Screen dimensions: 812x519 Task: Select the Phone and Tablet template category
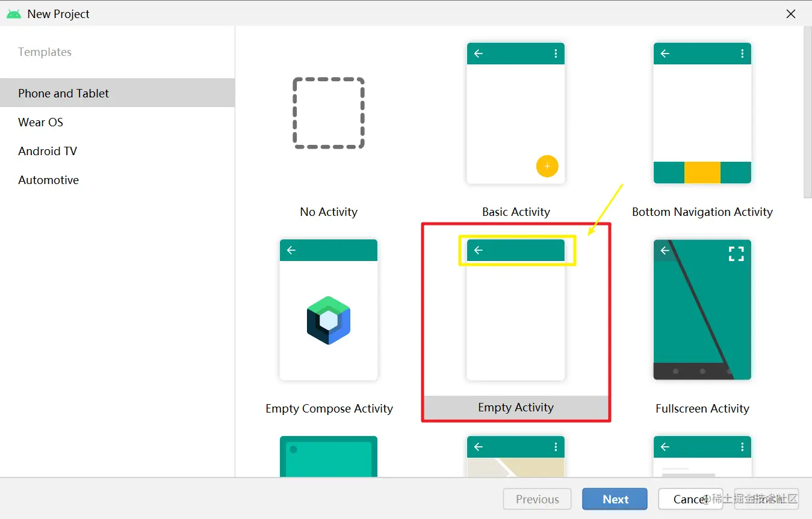coord(117,93)
